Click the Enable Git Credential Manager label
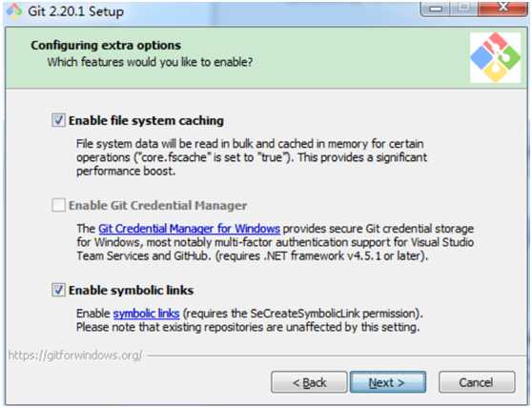The image size is (532, 408). tap(157, 205)
